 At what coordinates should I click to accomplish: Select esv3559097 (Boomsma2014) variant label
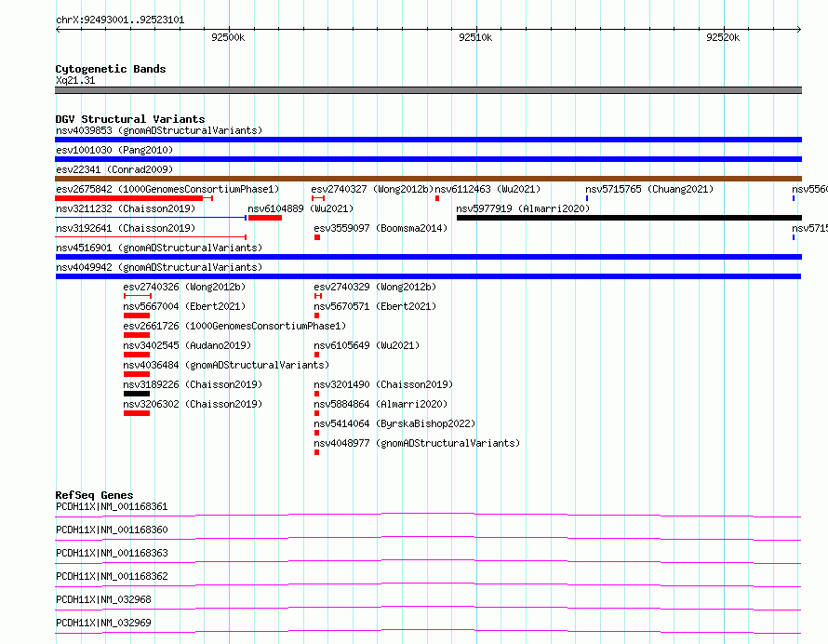tap(381, 228)
